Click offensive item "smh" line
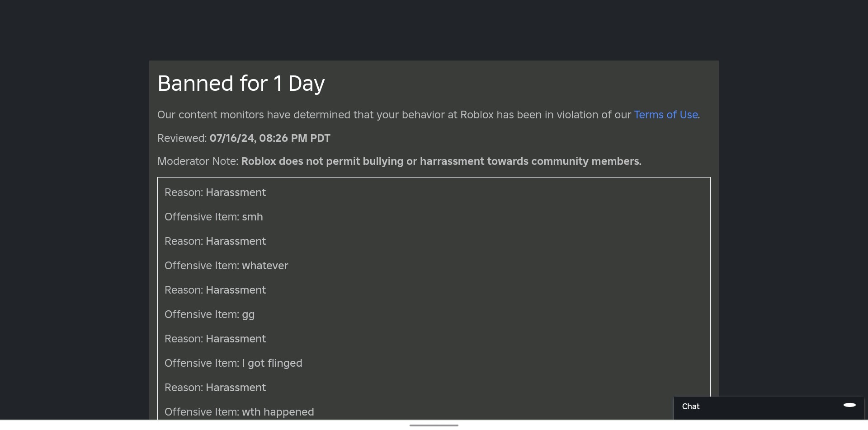 pos(213,217)
